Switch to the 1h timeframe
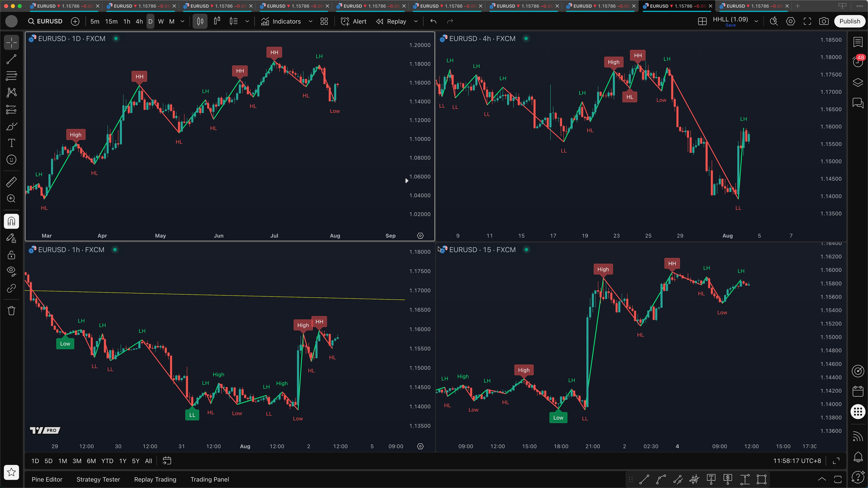Screen dimensions: 868x488 click(127, 21)
